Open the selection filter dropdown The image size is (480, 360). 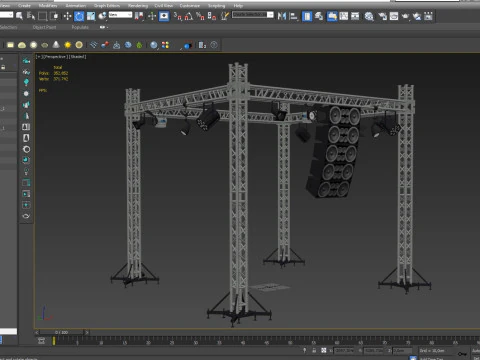coord(6,15)
